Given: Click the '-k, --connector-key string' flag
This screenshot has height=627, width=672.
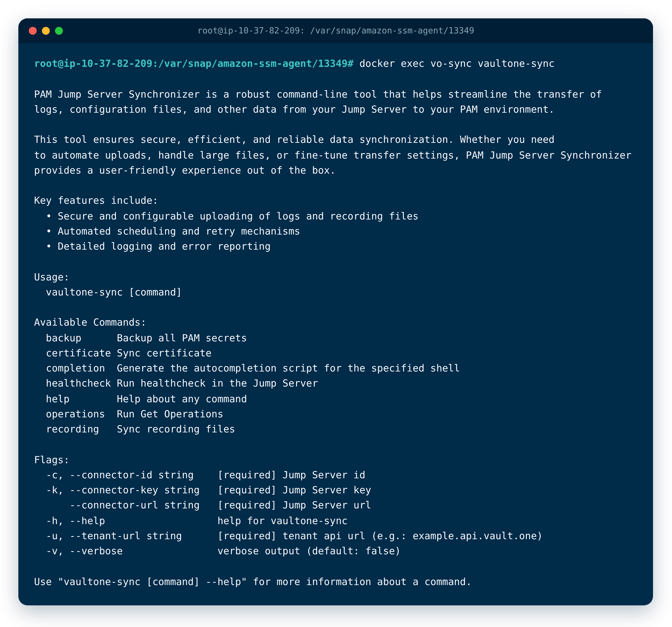Looking at the screenshot, I should 123,490.
